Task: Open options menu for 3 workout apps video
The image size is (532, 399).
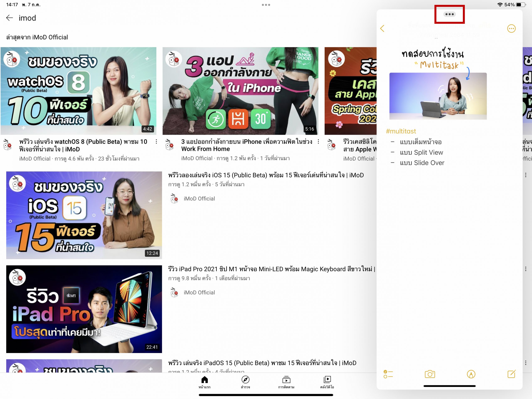Action: click(318, 142)
